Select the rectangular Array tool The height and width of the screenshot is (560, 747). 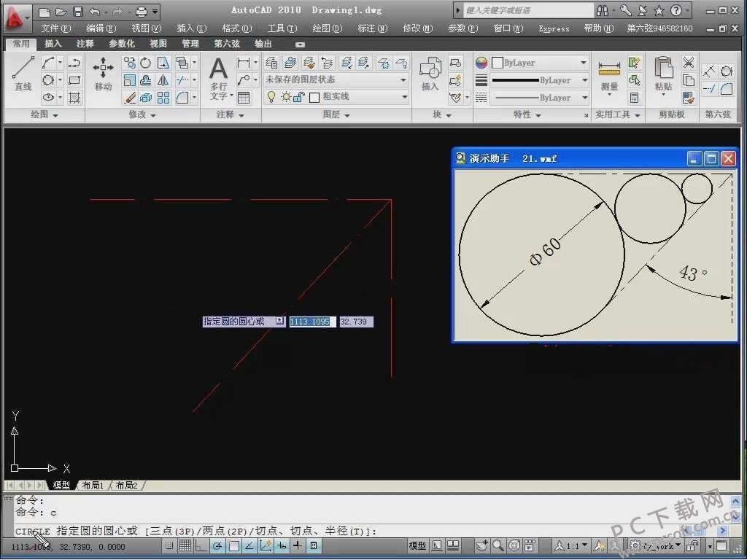(163, 98)
